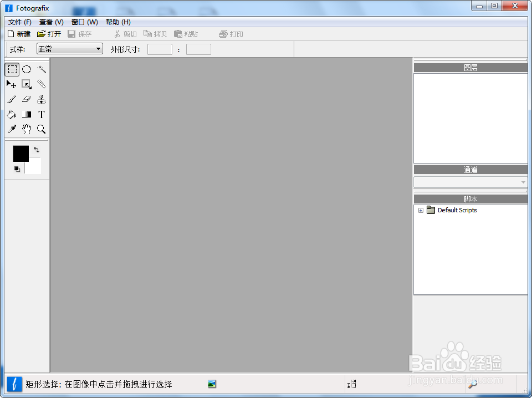This screenshot has width=532, height=398.
Task: Select the magic wand tool
Action: coord(42,69)
